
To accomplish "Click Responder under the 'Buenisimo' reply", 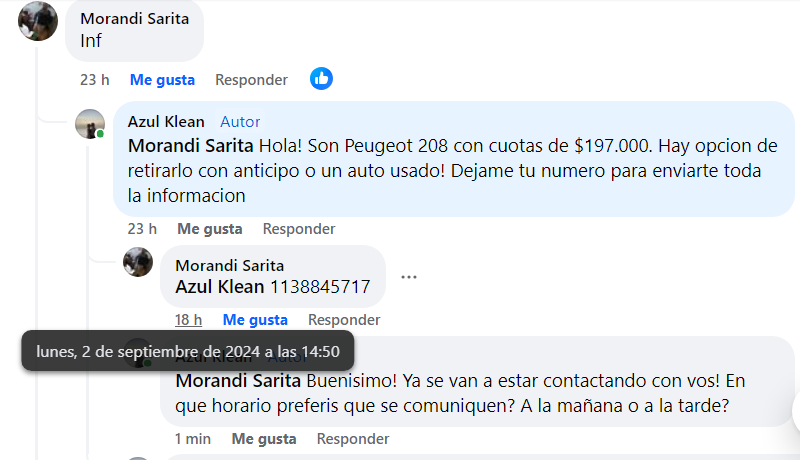I will [x=353, y=439].
